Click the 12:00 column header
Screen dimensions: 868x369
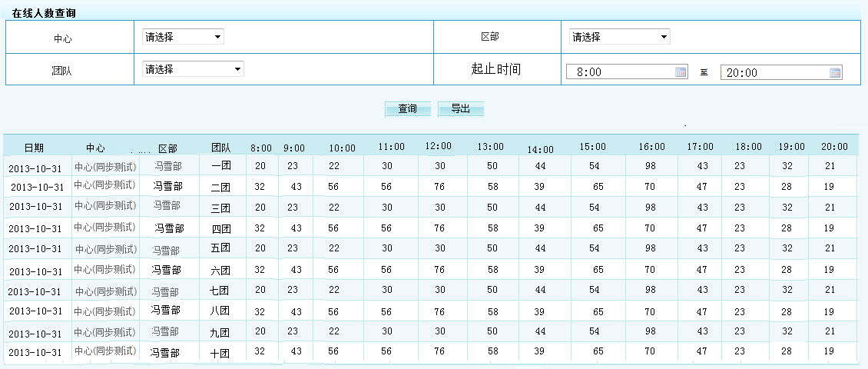pyautogui.click(x=438, y=146)
